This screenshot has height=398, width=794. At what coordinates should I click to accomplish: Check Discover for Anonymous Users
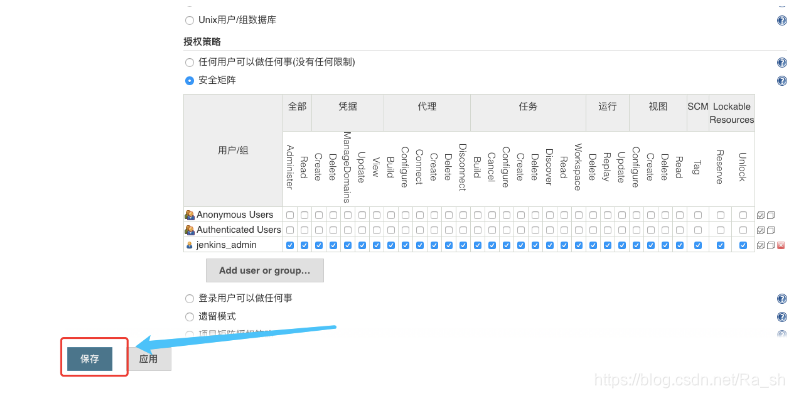coord(549,215)
